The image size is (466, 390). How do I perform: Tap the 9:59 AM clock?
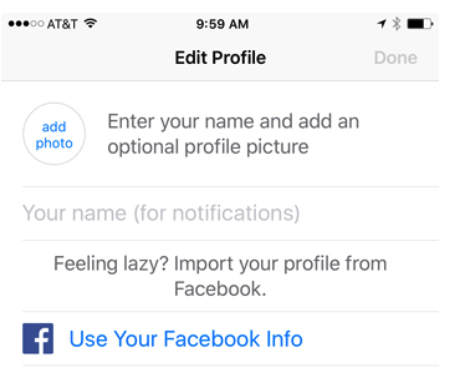(x=222, y=24)
